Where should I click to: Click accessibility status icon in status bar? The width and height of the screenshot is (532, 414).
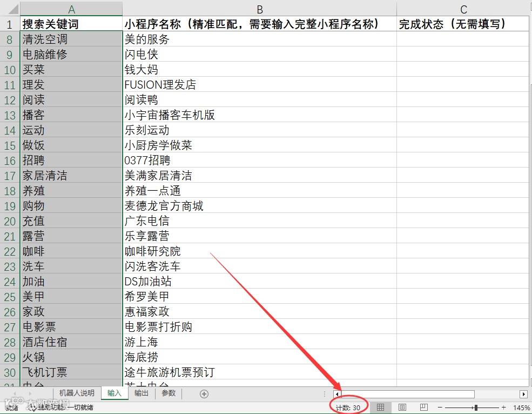point(32,407)
